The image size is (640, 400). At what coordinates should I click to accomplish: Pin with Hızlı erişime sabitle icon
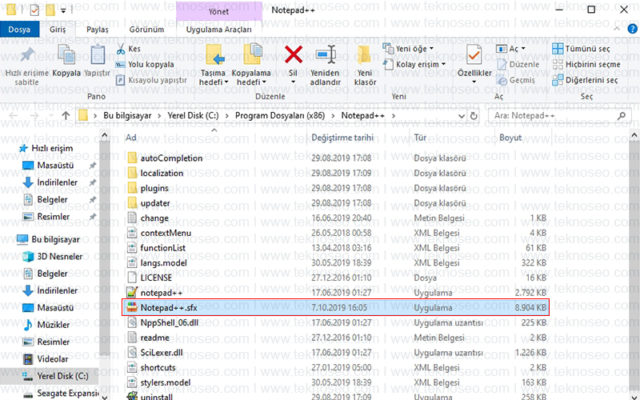click(27, 54)
